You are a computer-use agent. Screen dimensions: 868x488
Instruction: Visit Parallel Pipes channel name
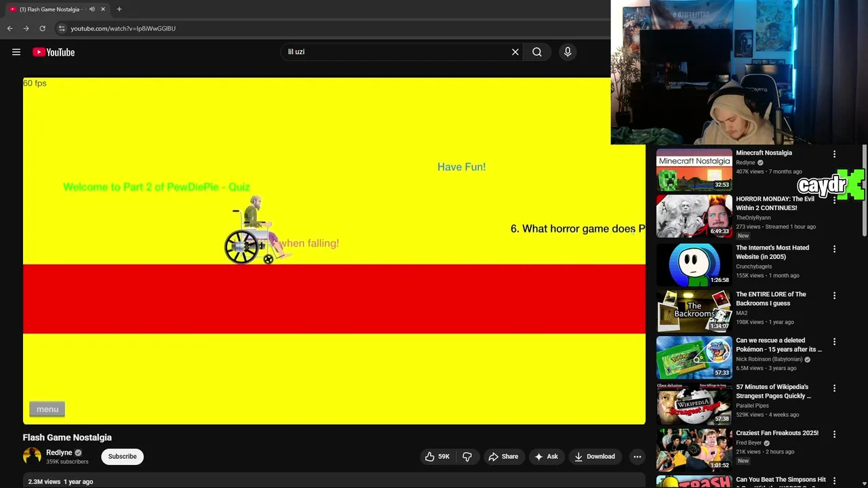753,405
